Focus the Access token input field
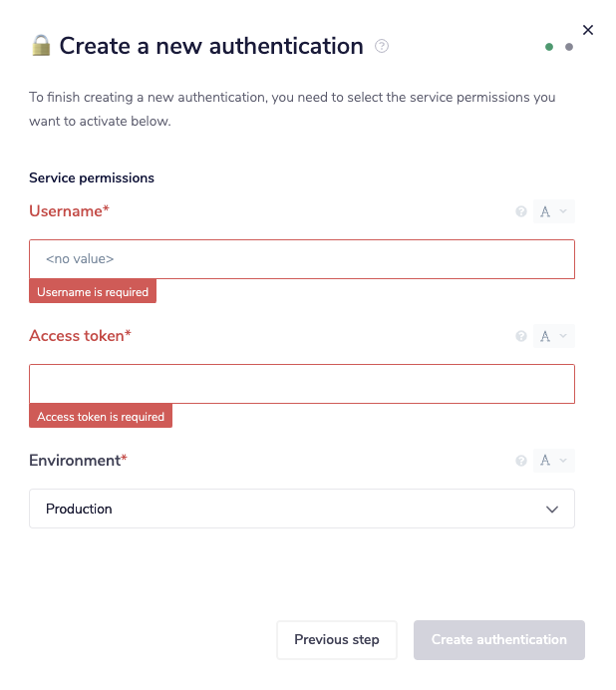This screenshot has height=690, width=616. (x=302, y=384)
